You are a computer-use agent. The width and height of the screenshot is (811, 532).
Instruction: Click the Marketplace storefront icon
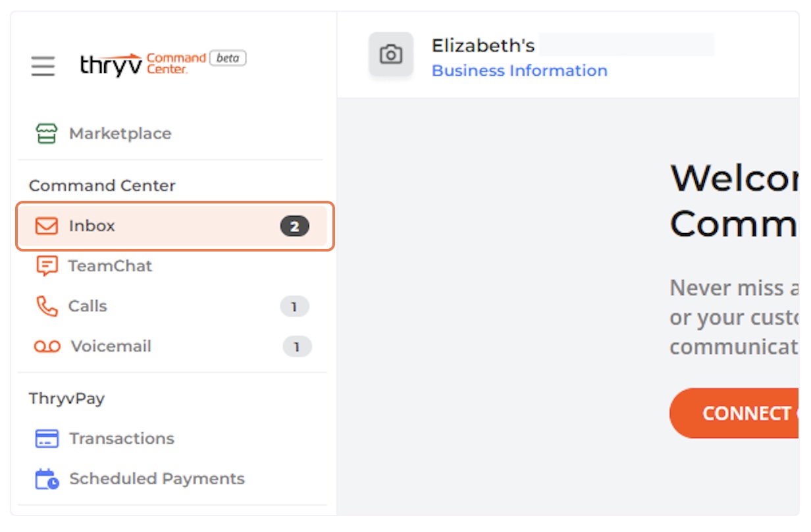coord(46,134)
